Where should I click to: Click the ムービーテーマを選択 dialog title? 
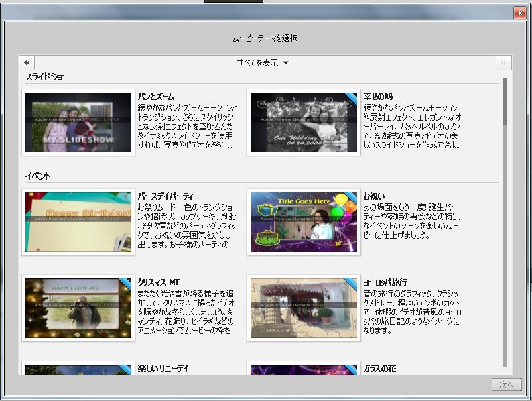click(x=265, y=38)
